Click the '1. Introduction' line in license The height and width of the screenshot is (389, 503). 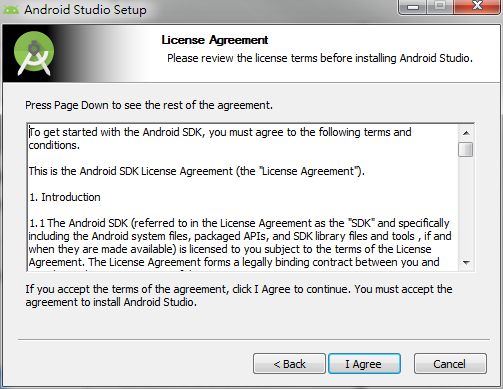65,197
